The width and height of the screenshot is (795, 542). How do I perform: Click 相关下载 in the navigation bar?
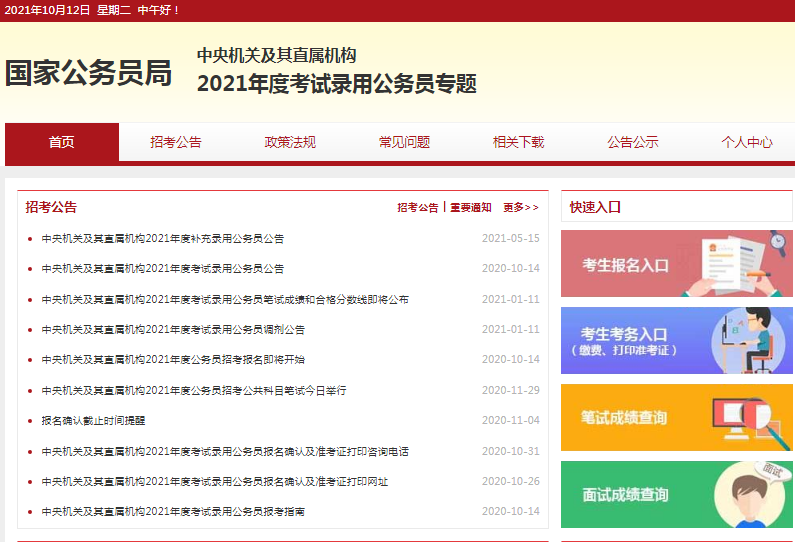518,142
